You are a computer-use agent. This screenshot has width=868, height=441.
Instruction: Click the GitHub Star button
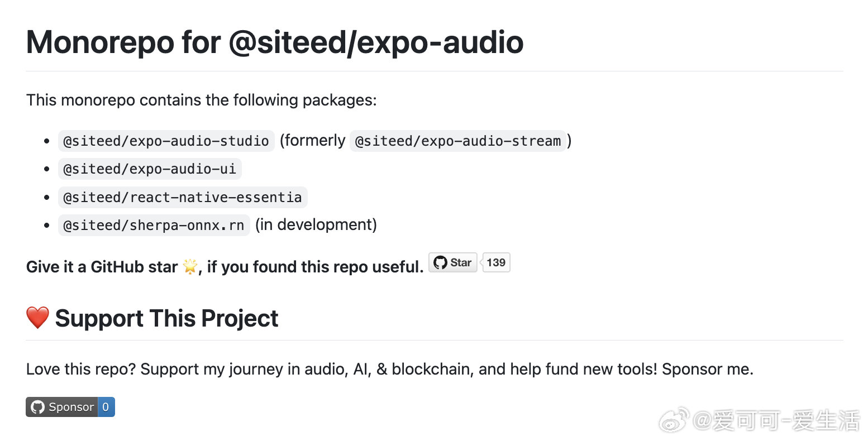[x=452, y=262]
